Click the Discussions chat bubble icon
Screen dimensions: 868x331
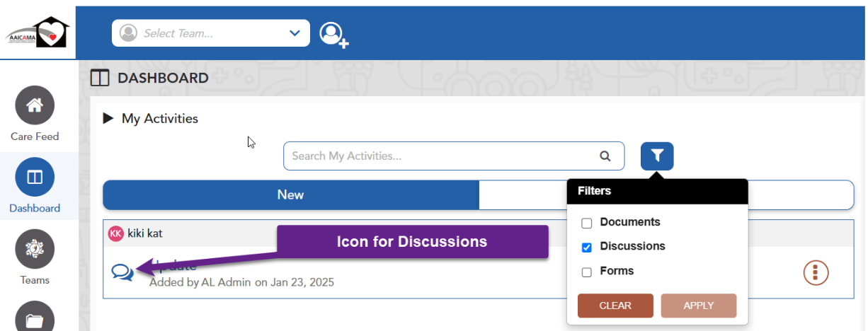[x=122, y=272]
